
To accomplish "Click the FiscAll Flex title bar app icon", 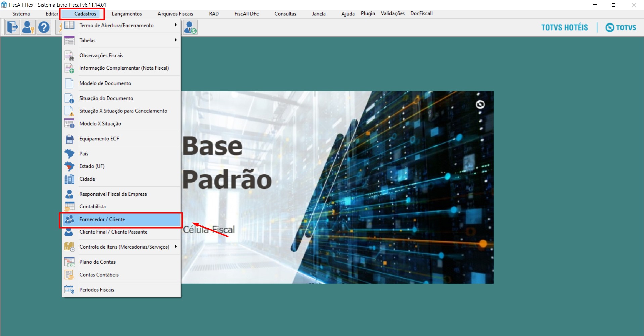I will 4,5.
